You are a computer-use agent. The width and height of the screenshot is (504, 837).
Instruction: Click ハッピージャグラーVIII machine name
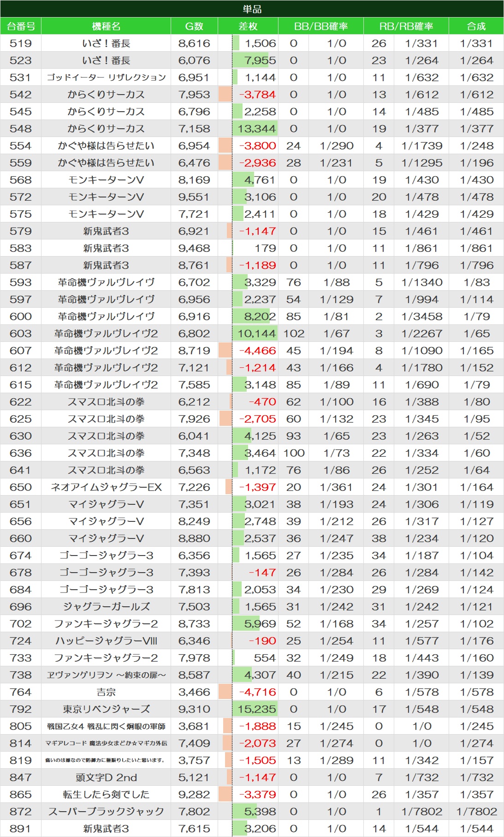pos(106,641)
